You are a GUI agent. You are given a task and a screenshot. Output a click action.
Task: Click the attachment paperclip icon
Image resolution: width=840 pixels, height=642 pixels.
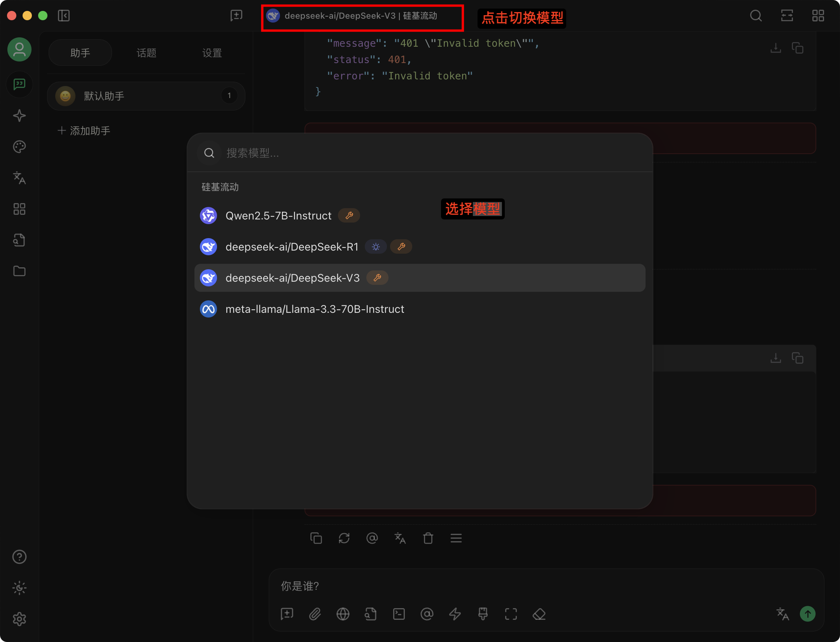[x=315, y=614]
